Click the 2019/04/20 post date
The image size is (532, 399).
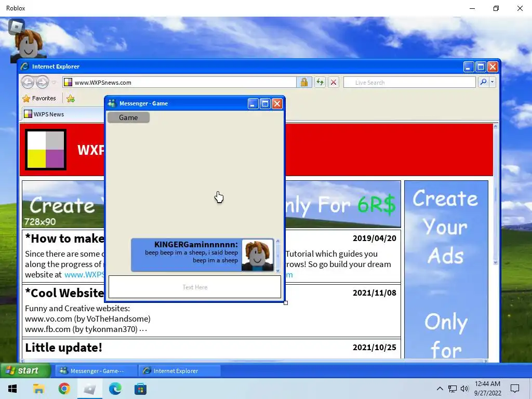pyautogui.click(x=374, y=238)
